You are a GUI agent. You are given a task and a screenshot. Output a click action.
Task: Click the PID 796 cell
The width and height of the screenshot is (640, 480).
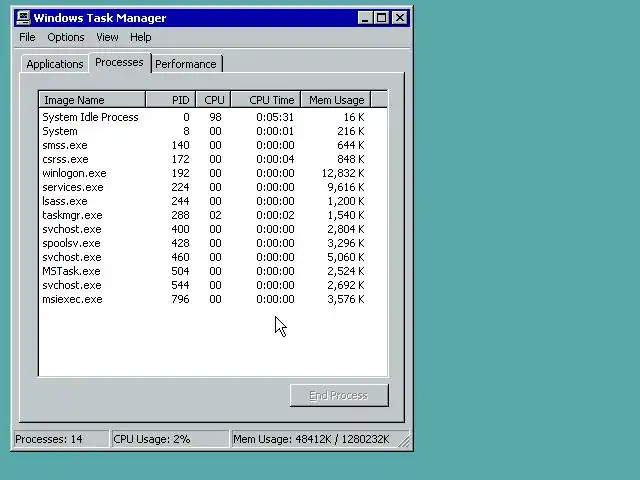pos(180,299)
